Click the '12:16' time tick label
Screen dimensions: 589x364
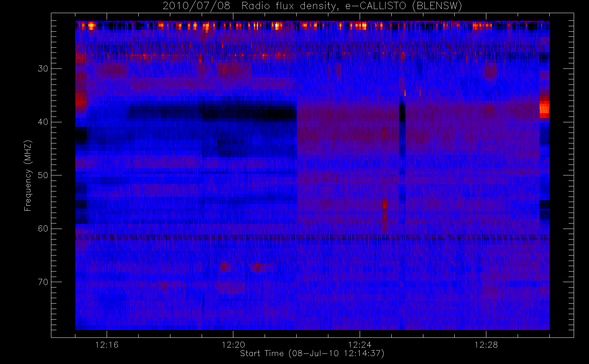pyautogui.click(x=107, y=345)
